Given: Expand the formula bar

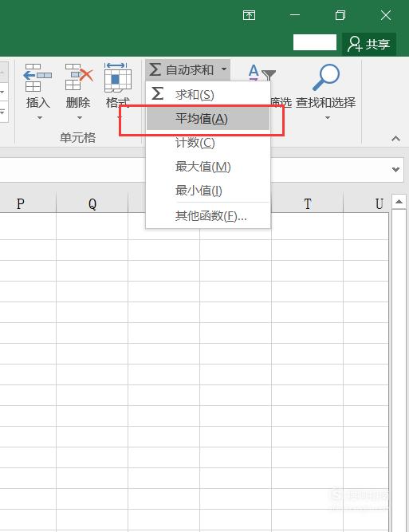Looking at the screenshot, I should point(395,169).
